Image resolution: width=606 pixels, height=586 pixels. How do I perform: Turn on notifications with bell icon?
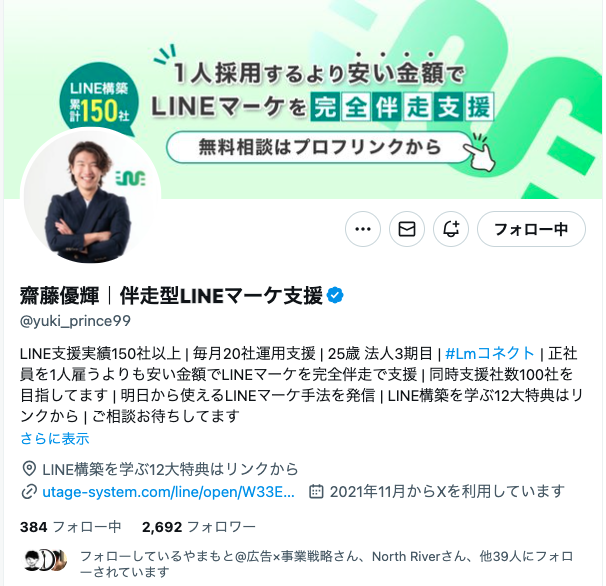(451, 229)
